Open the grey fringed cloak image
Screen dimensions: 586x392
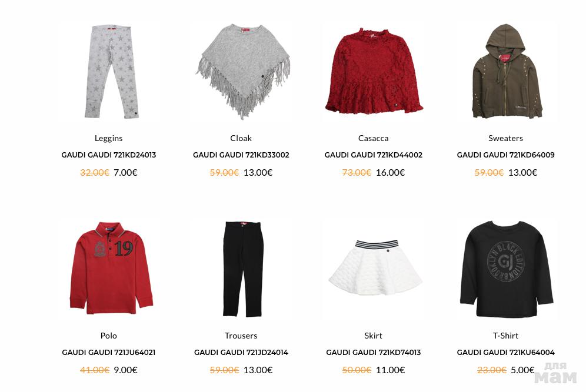point(241,72)
